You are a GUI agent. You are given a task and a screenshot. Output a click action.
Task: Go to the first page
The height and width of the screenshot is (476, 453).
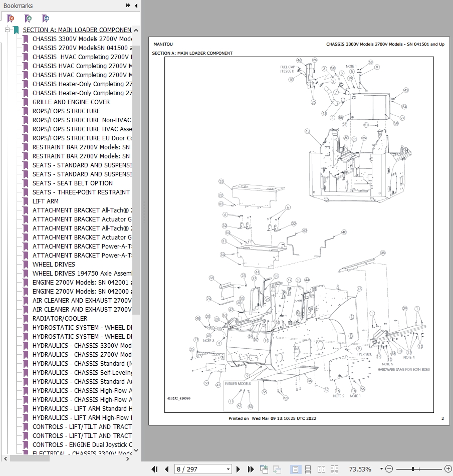[x=155, y=469]
